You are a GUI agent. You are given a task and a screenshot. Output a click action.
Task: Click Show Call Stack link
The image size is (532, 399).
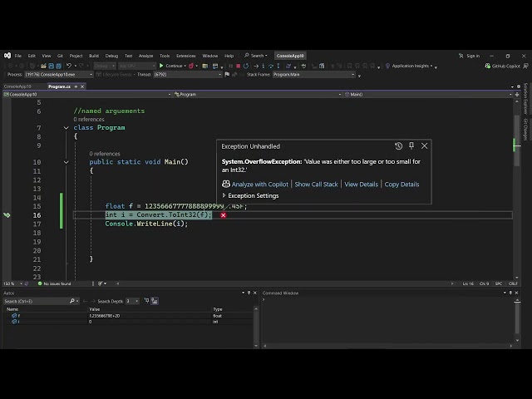[316, 185]
